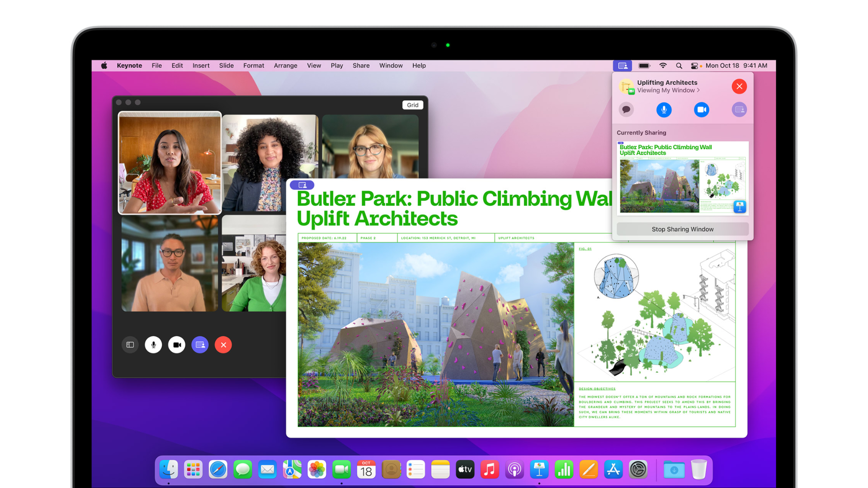
Task: Click the Stop Sharing Window button
Action: pos(682,229)
